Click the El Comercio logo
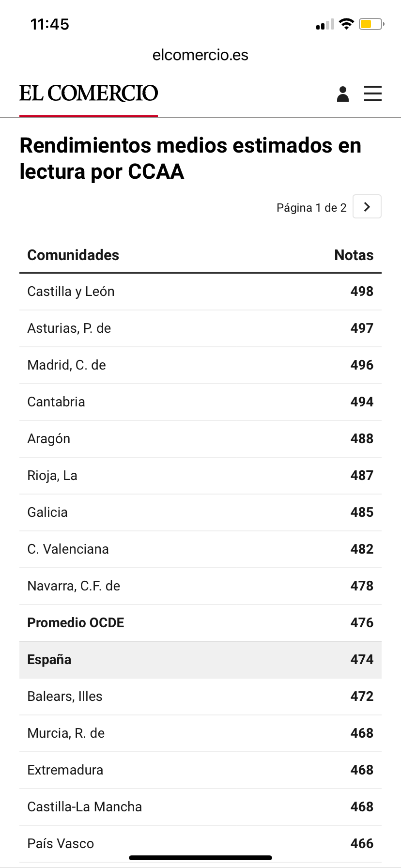Screen dimensions: 401x868 89,93
